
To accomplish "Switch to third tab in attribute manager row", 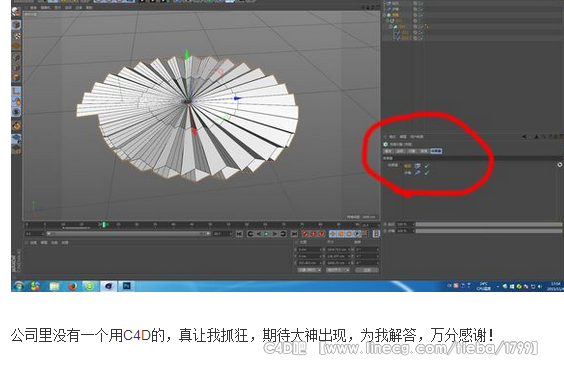I will click(412, 151).
